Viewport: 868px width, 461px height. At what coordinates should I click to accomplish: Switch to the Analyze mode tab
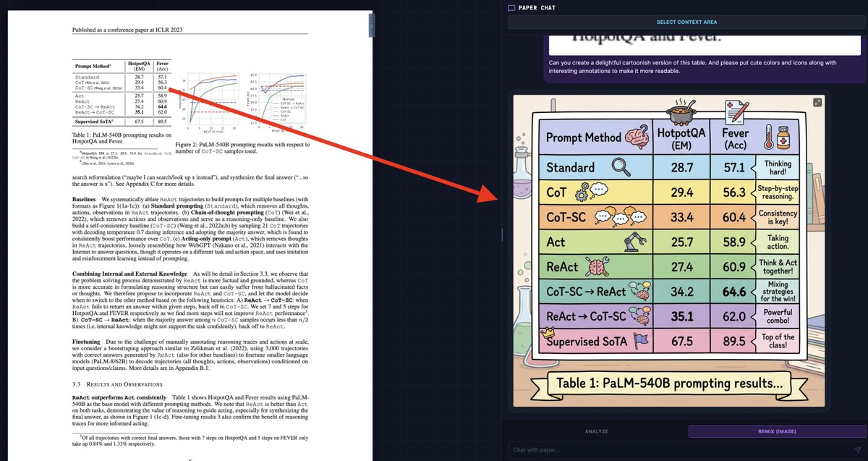597,431
